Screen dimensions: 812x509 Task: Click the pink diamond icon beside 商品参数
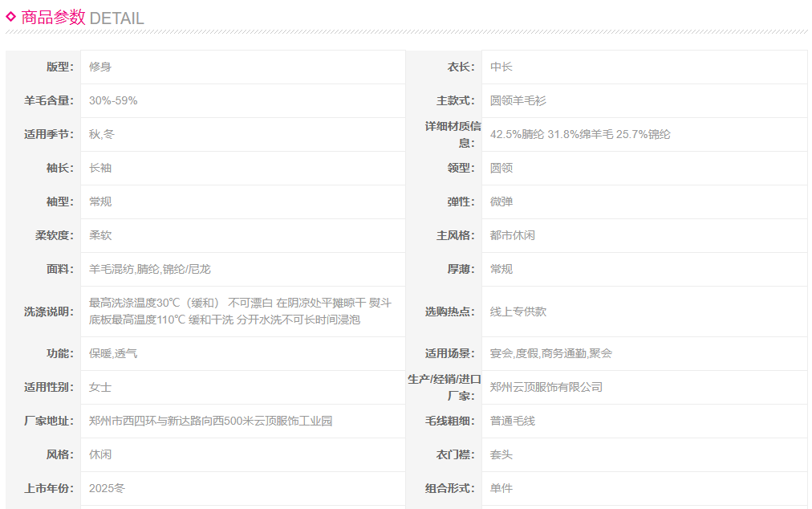point(11,16)
